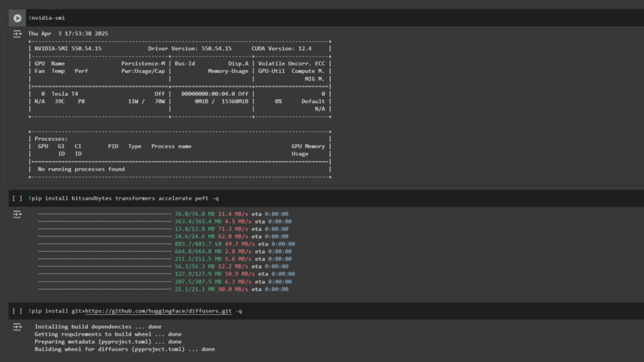Click the 'No running processes found' output line
The height and width of the screenshot is (362, 644).
[x=82, y=169]
